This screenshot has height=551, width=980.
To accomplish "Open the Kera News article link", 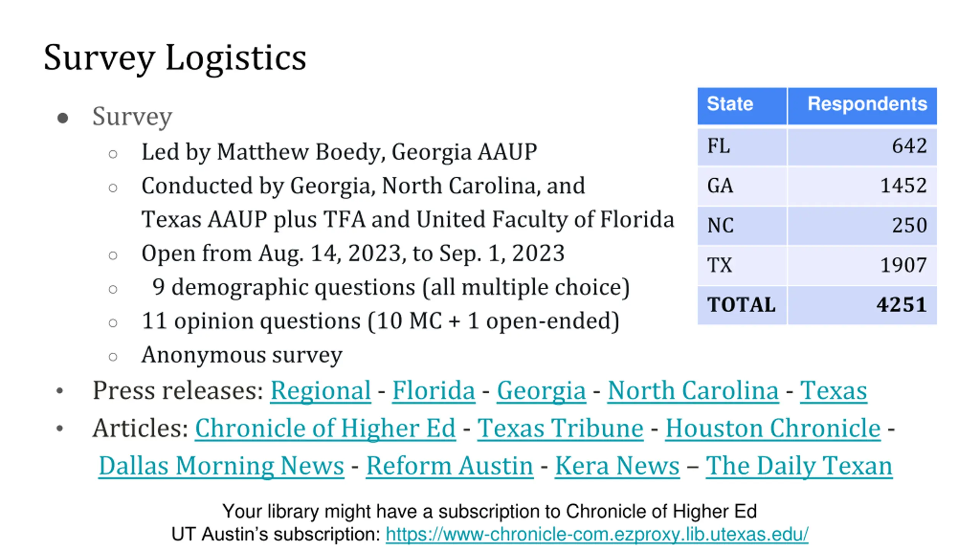I will [x=617, y=466].
